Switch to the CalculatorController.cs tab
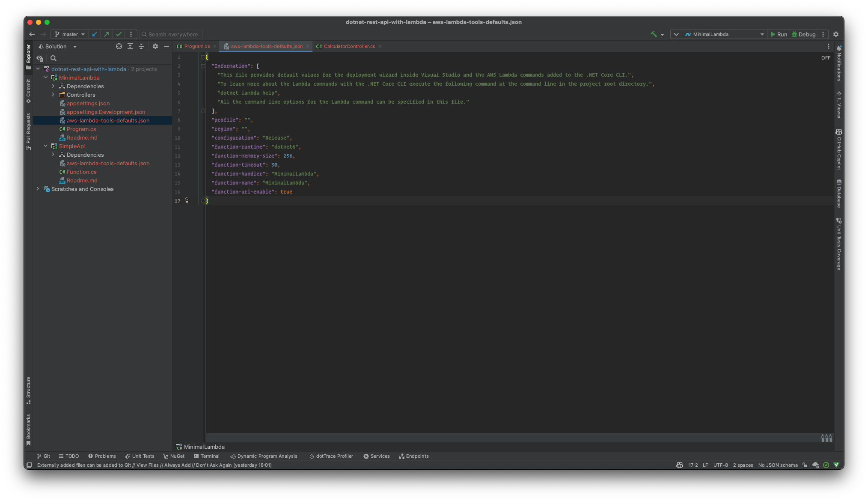Viewport: 868px width, 501px height. pos(348,46)
